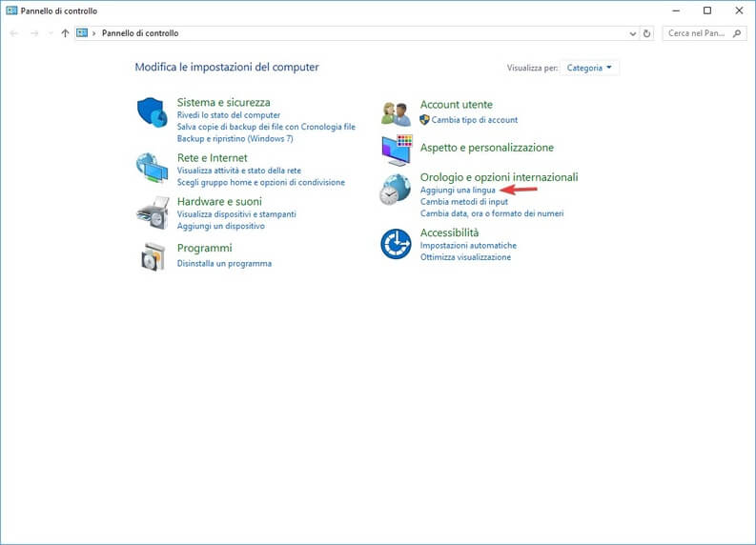Viewport: 756px width, 545px height.
Task: Open Rete e Internet heading
Action: pos(213,157)
